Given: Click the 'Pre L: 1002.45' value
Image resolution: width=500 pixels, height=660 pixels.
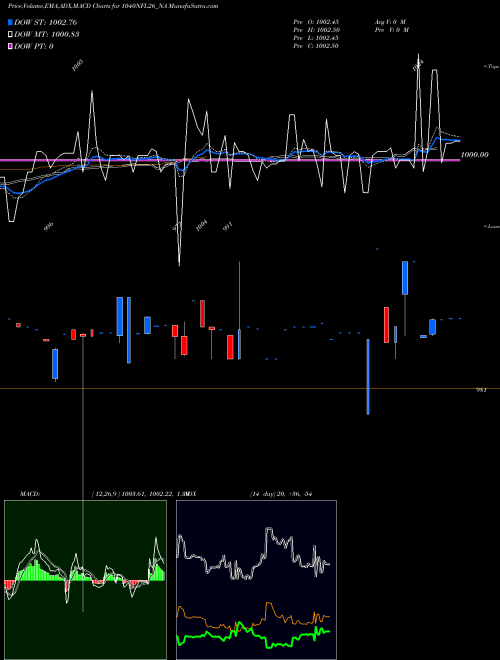Looking at the screenshot, I should point(316,37).
